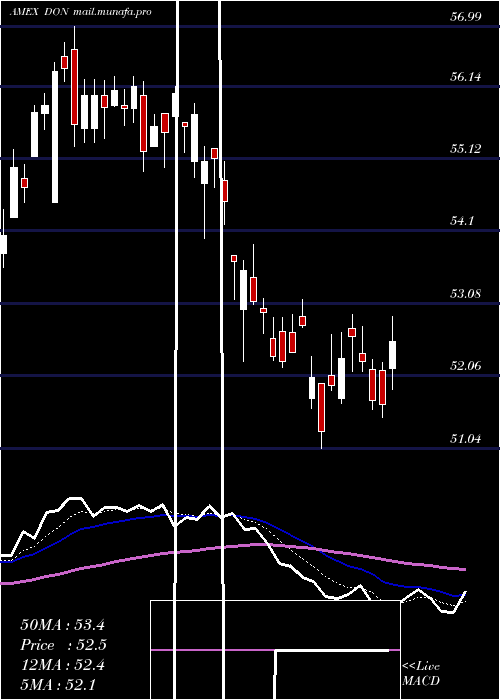Click the 56.99 price axis label
Image resolution: width=500 pixels, height=700 pixels.
tap(466, 17)
